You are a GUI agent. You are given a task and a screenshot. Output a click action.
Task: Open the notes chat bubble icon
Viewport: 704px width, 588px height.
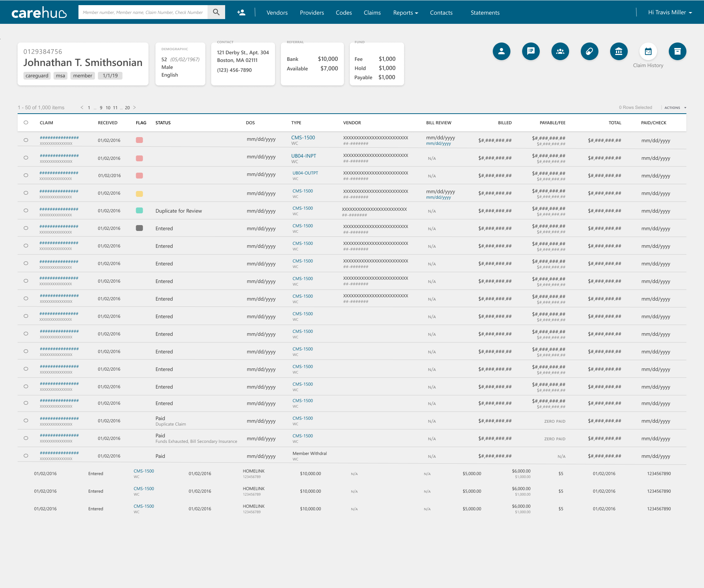531,51
